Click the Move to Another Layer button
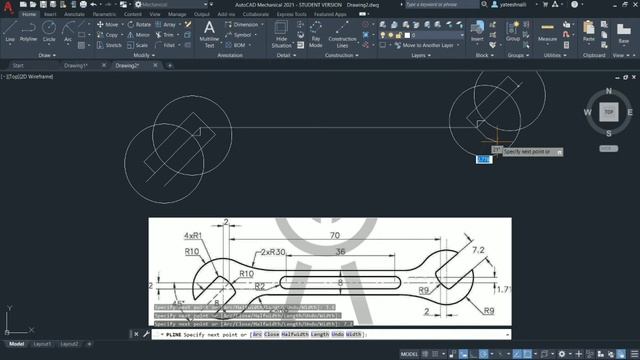Screen dimensions: 640x360 tap(424, 45)
